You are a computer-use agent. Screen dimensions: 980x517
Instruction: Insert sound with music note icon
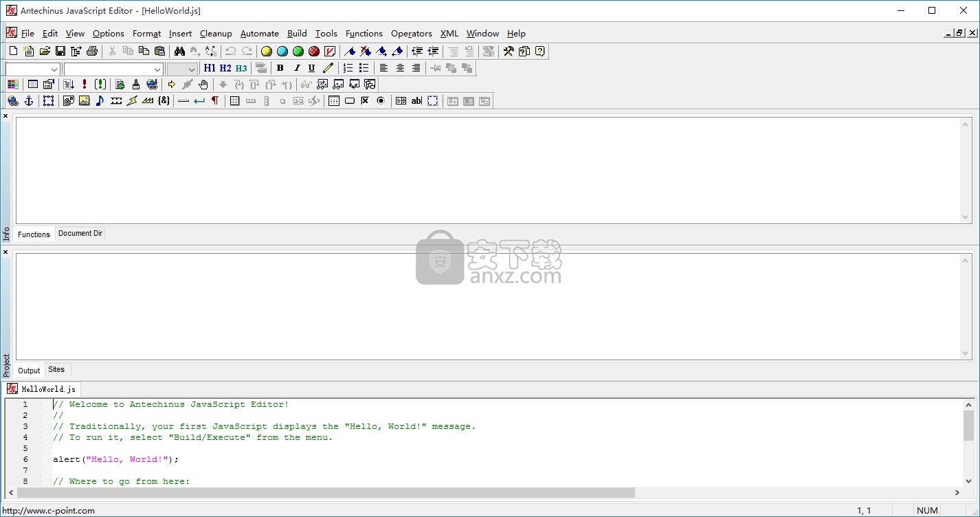[100, 101]
